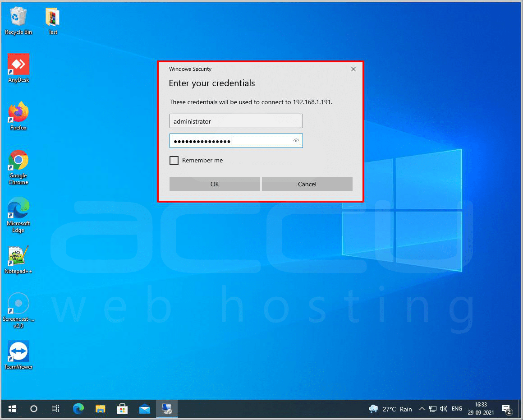The width and height of the screenshot is (523, 420).
Task: Launch TeamViewer from the desktop
Action: 18,355
